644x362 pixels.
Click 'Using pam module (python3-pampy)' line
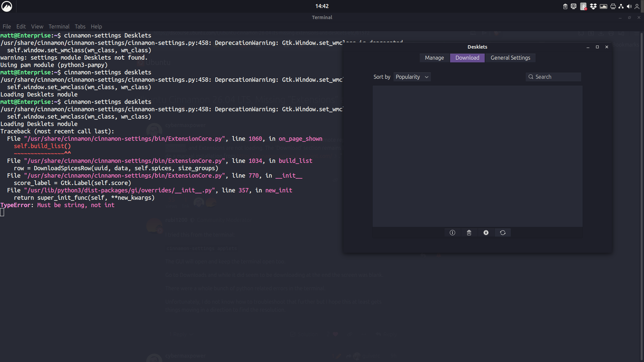(54, 65)
